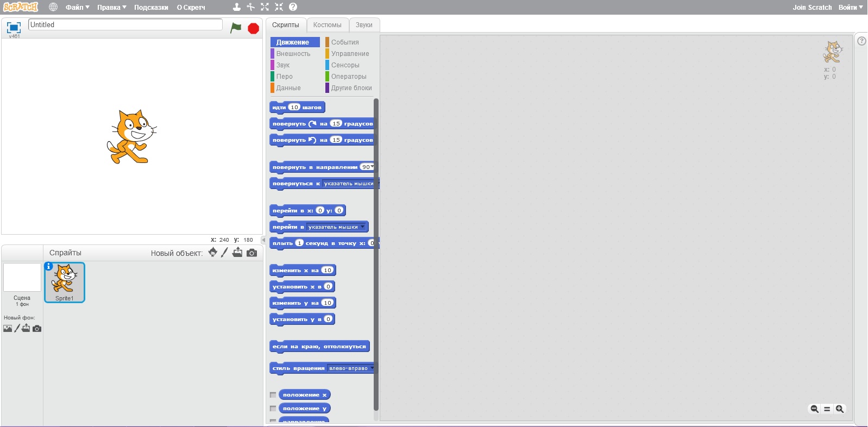Zoom in the scripts area
Viewport: 868px width, 427px height.
click(x=840, y=409)
